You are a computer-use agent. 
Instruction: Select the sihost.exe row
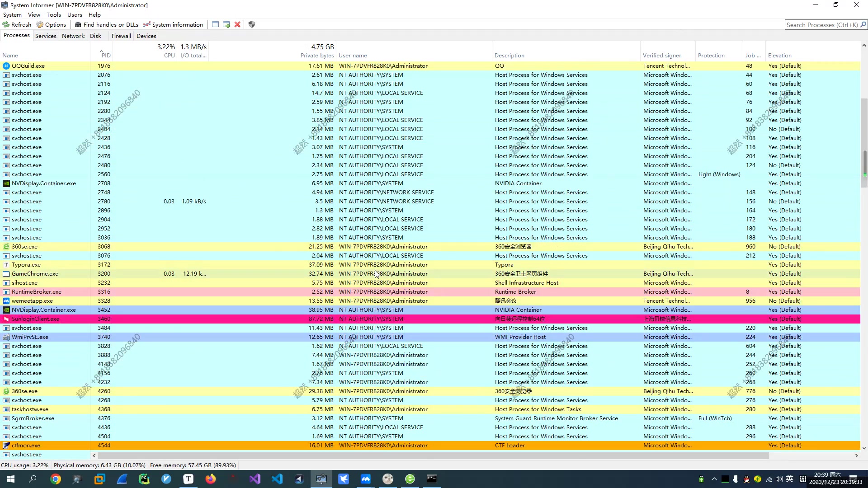[430, 282]
